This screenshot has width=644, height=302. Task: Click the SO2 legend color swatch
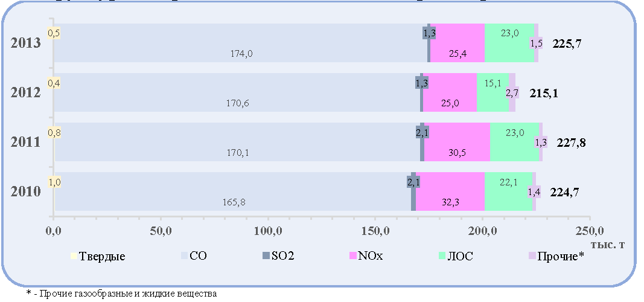coord(266,256)
